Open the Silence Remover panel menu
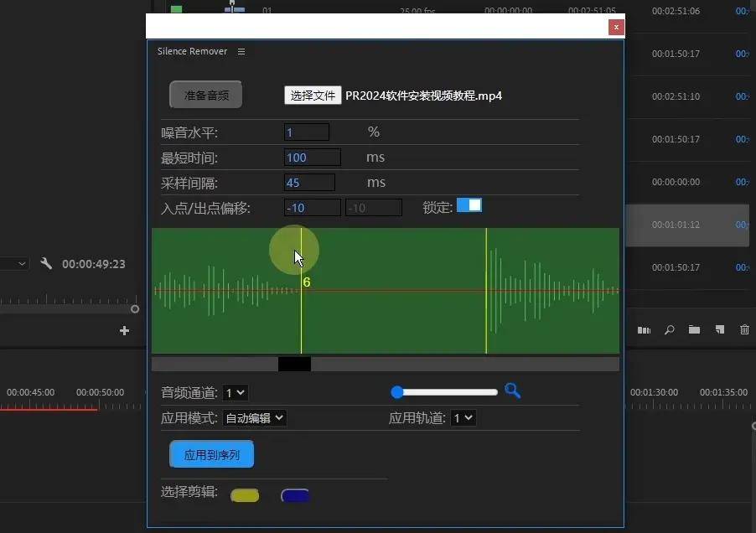The height and width of the screenshot is (533, 756). click(x=241, y=52)
